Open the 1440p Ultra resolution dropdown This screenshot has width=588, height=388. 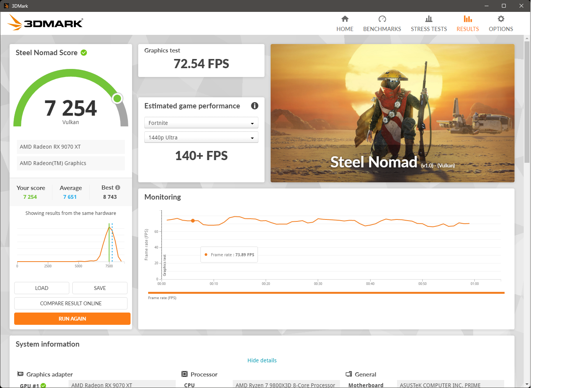(x=201, y=137)
